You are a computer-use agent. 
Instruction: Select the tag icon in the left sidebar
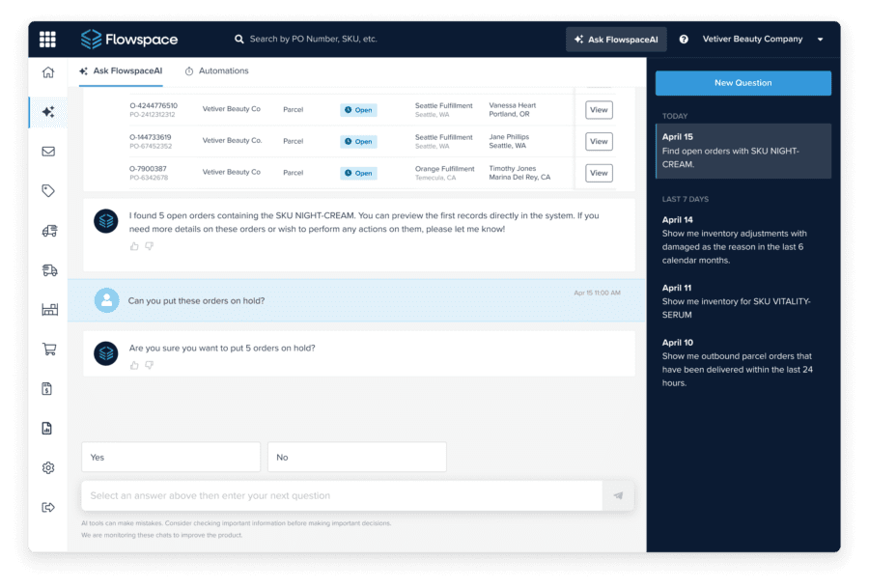47,191
